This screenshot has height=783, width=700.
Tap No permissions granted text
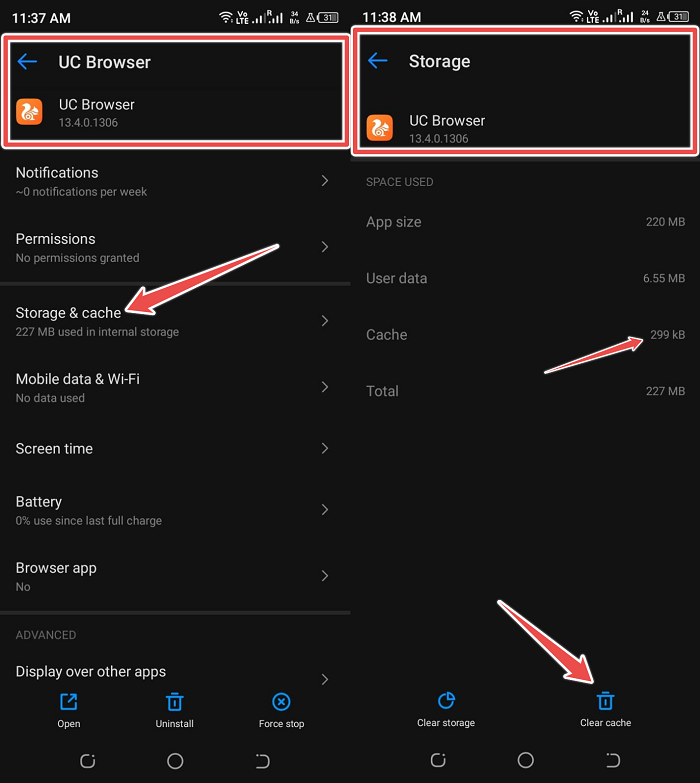point(77,258)
